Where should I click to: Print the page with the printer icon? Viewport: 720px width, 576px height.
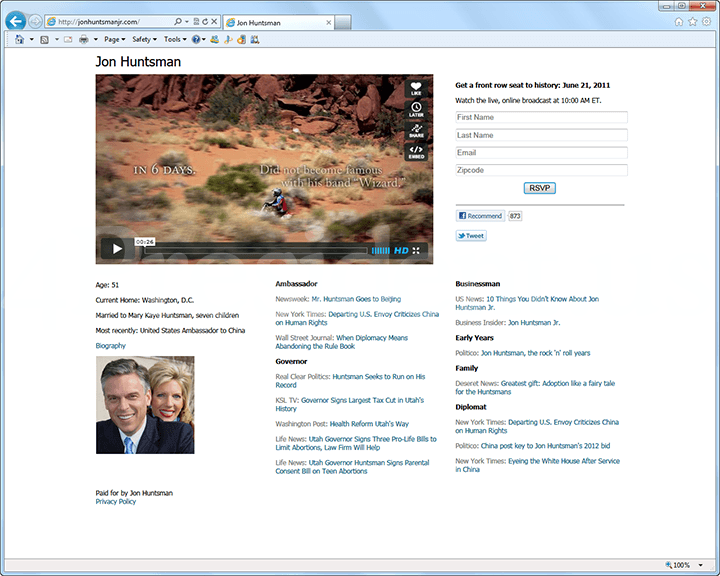[x=84, y=40]
